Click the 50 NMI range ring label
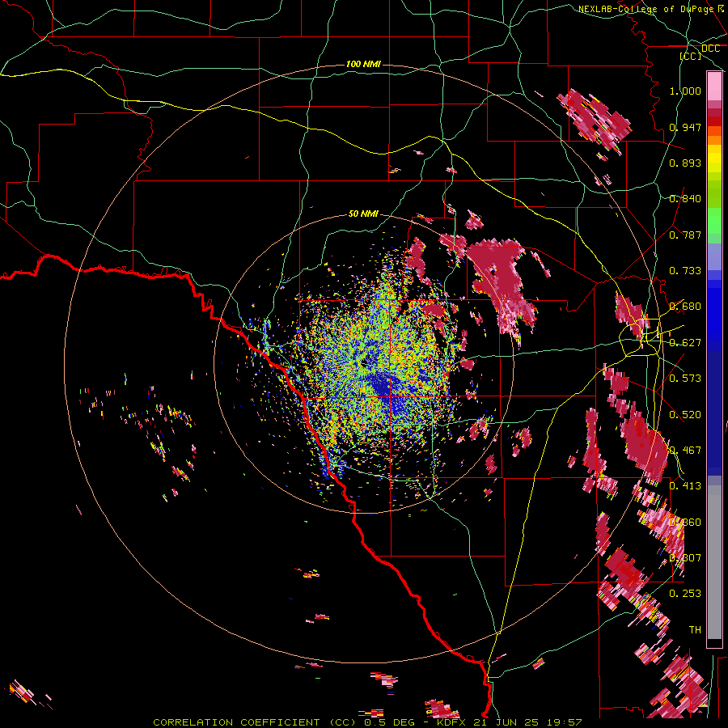The image size is (728, 728). coord(363,214)
